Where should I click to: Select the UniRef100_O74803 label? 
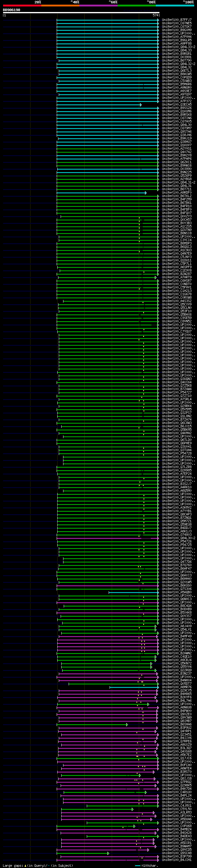coord(177,535)
